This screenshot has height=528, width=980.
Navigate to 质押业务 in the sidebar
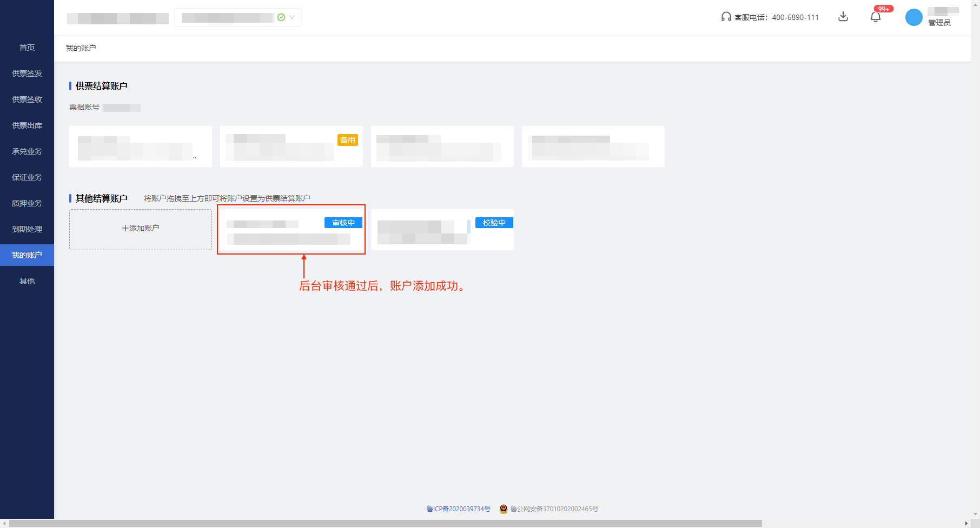[27, 203]
